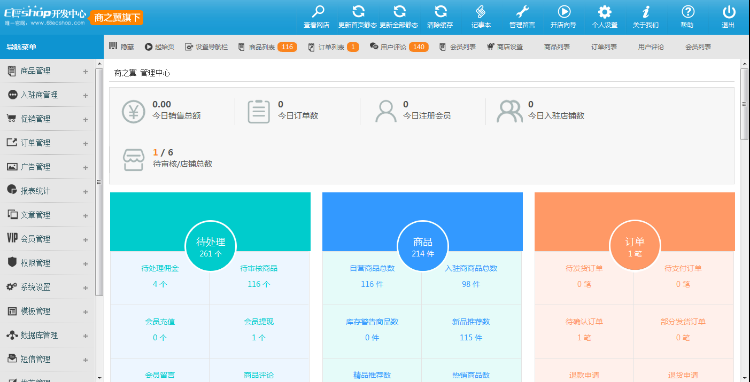Viewport: 750px width, 382px height.
Task: Expand 文章管理 with its plus sign
Action: click(85, 215)
